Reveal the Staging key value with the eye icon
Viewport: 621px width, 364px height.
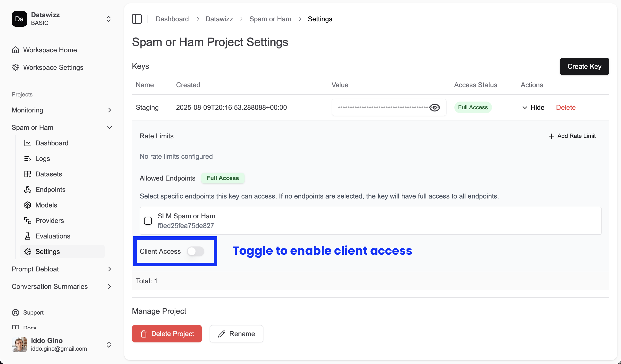pos(434,108)
